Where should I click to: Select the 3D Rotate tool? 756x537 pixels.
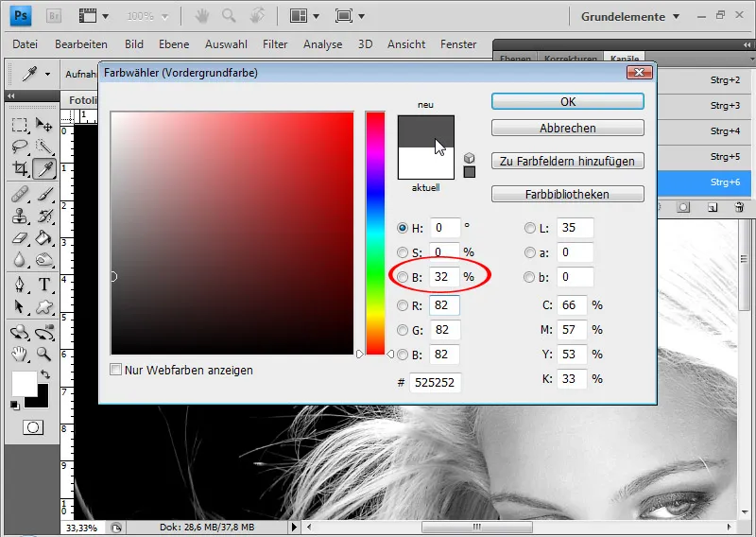point(19,332)
